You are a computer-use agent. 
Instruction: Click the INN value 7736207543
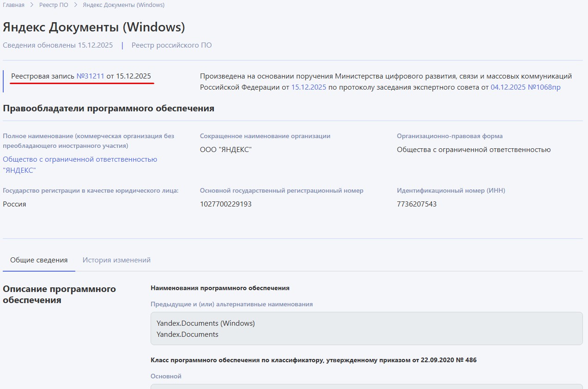[x=417, y=204]
